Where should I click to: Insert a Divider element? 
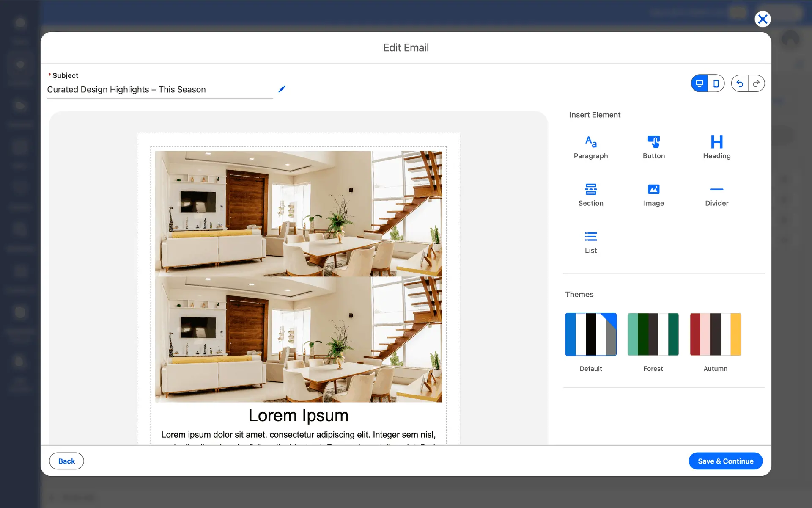coord(716,194)
